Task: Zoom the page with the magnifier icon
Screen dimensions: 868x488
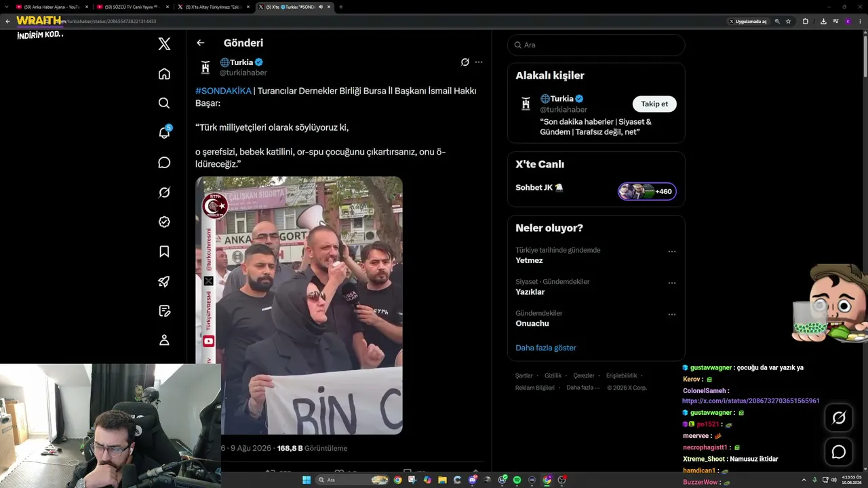Action: tap(777, 21)
